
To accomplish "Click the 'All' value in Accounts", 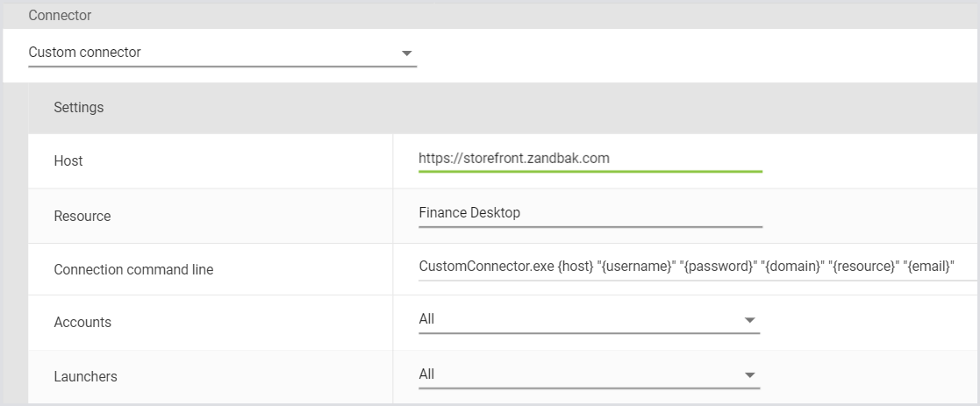I will click(427, 319).
